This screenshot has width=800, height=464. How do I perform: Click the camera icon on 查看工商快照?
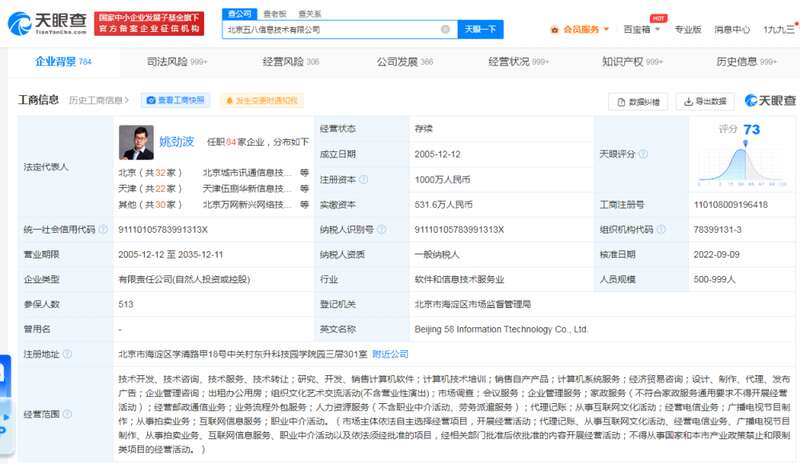click(151, 101)
